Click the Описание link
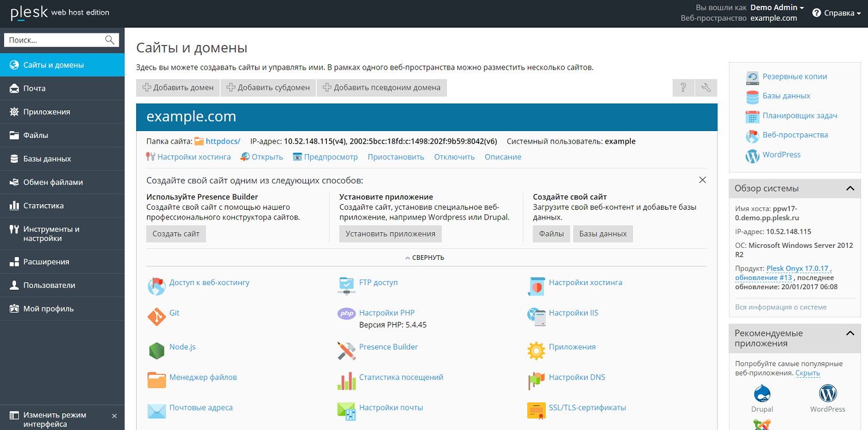Screen dimensions: 868x430 (x=503, y=157)
